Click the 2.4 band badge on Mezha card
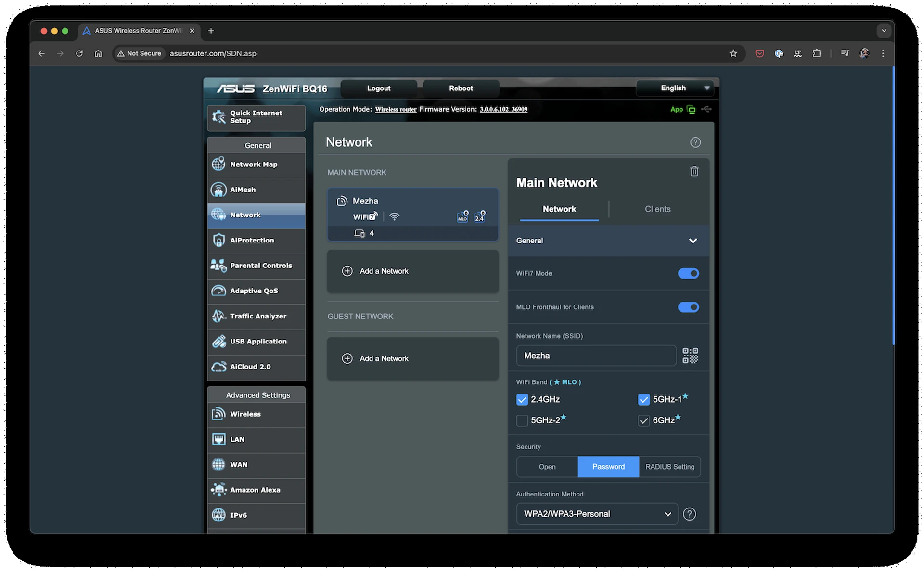The width and height of the screenshot is (924, 572). point(479,217)
